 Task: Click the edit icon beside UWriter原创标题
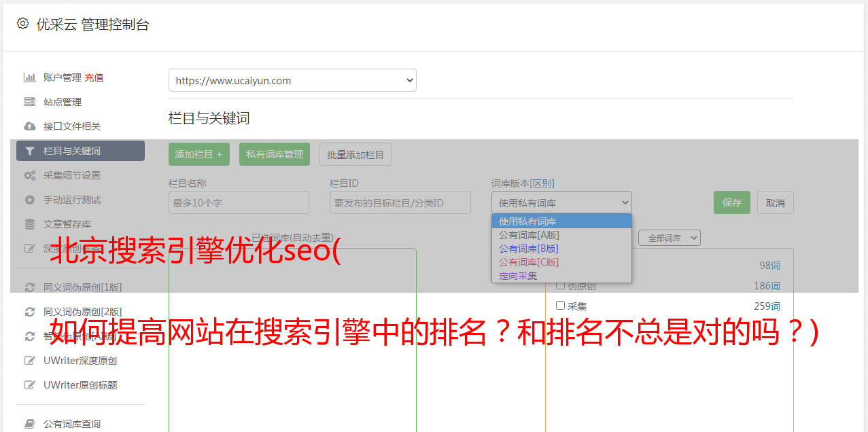29,385
